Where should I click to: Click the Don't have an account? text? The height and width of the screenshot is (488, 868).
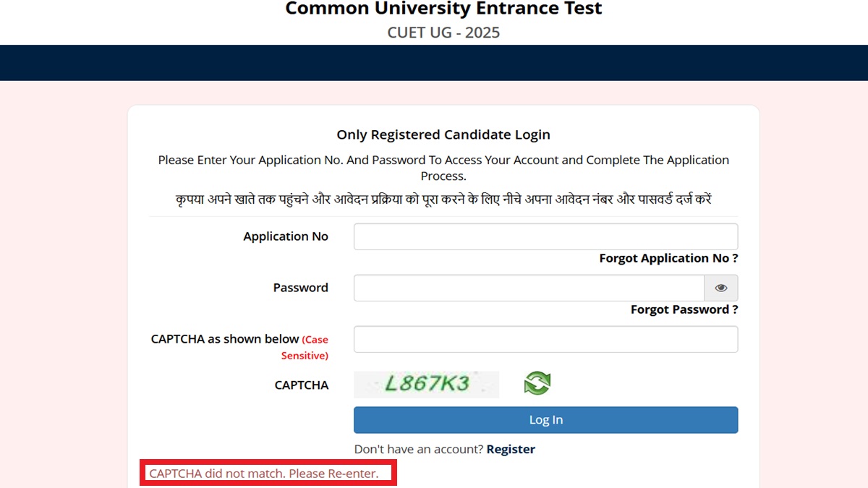418,449
